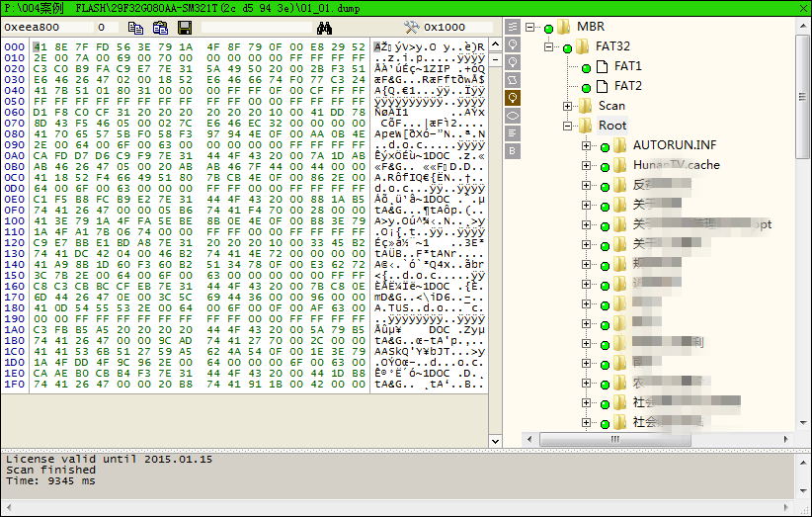Click the green dot beside AUTORUN.INF

click(605, 147)
